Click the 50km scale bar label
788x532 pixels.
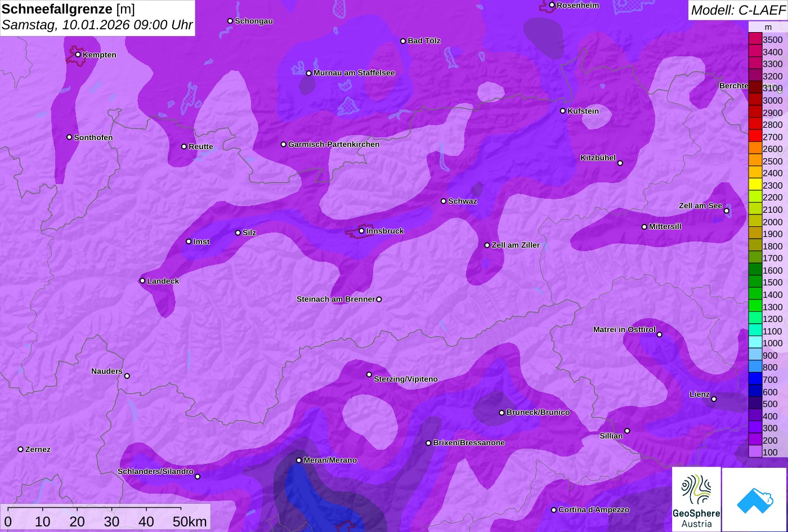click(190, 522)
